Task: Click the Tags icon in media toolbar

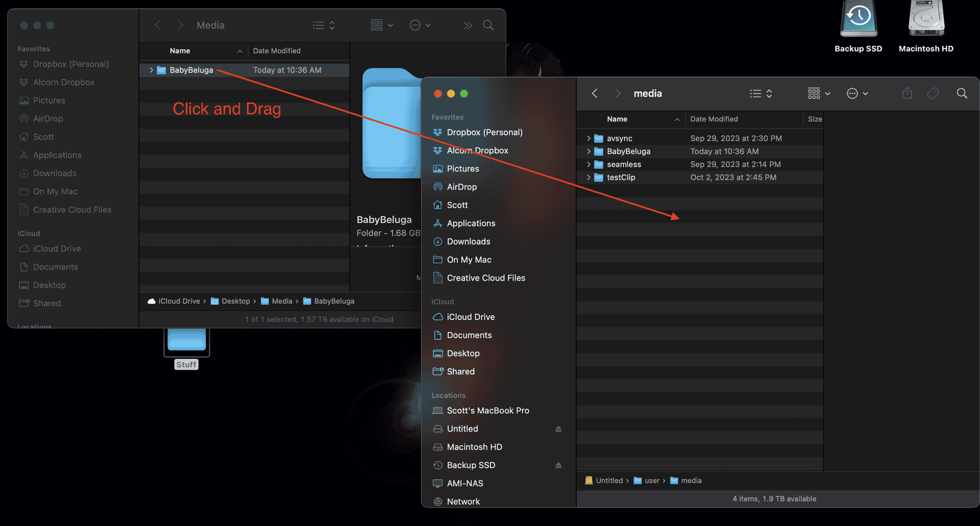Action: (933, 93)
